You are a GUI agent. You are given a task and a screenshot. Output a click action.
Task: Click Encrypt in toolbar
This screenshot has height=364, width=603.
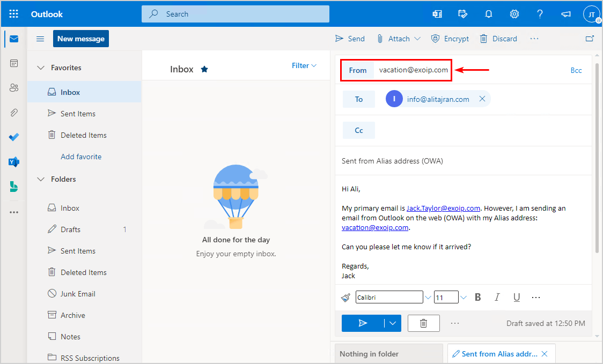tap(450, 39)
